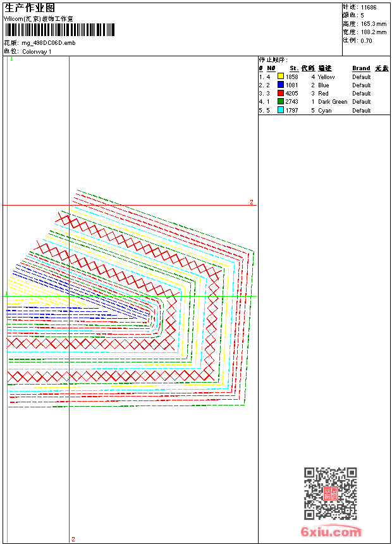Click the stitch count '4205' in Red row
Screen dimensions: 392x544
click(291, 94)
